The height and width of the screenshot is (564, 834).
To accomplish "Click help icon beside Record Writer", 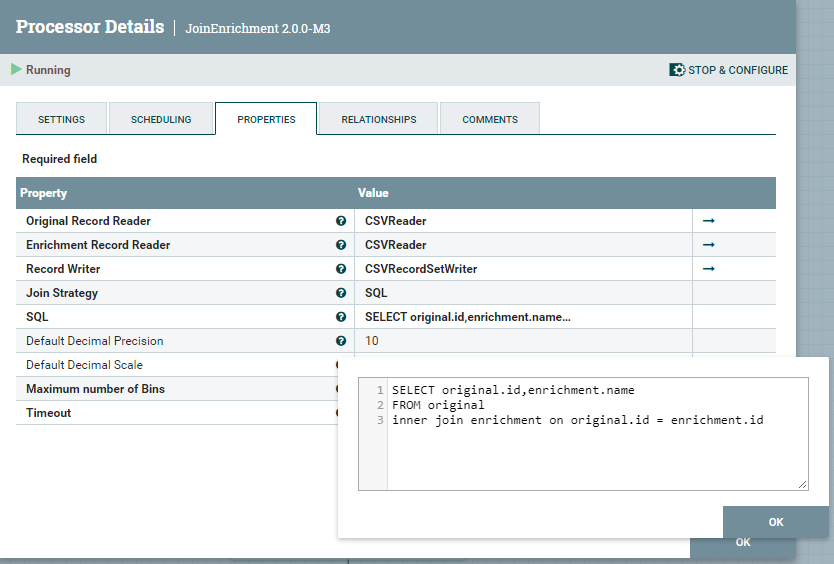I will pos(341,269).
